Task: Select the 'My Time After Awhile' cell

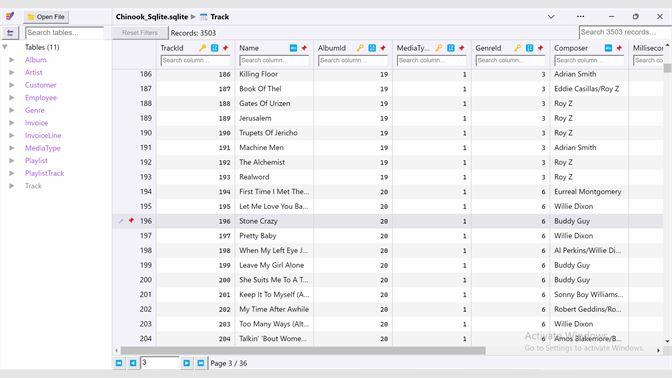Action: (274, 309)
